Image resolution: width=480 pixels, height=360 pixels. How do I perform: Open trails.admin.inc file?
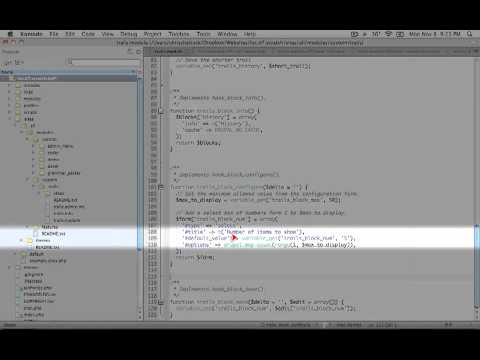click(x=69, y=207)
